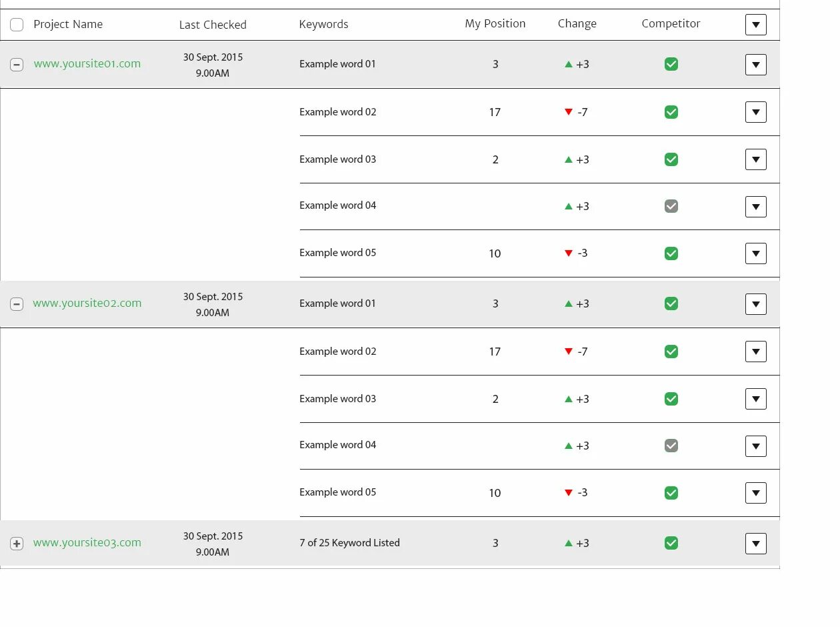Click the green up arrow in the yoursite03.com row
Image resolution: width=840 pixels, height=627 pixels.
(x=569, y=543)
